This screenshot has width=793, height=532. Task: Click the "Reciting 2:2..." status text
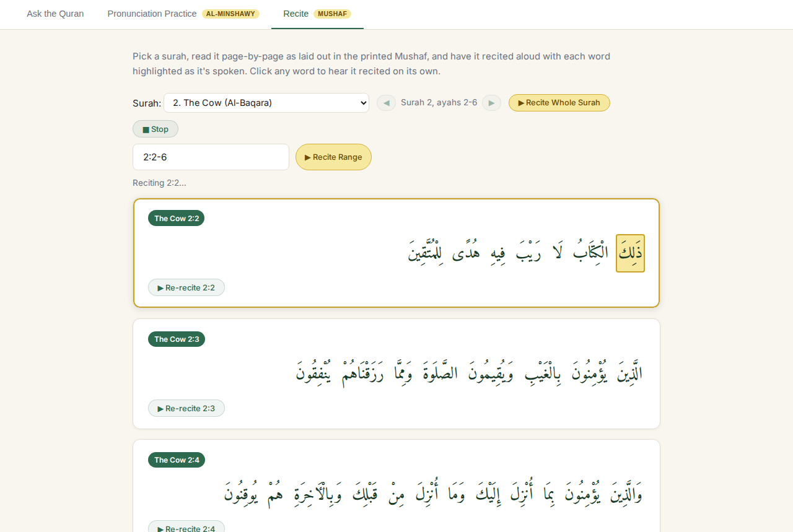point(159,183)
